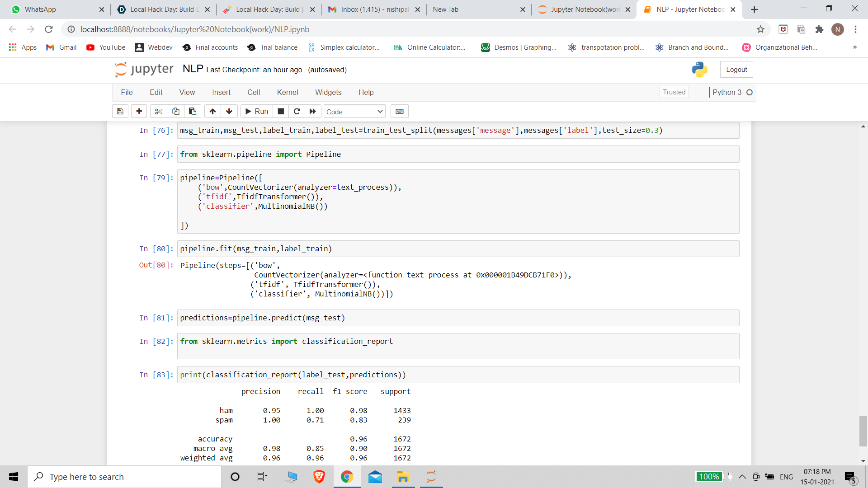
Task: Open the Chrome bookmarks overflow chevron
Action: click(854, 47)
